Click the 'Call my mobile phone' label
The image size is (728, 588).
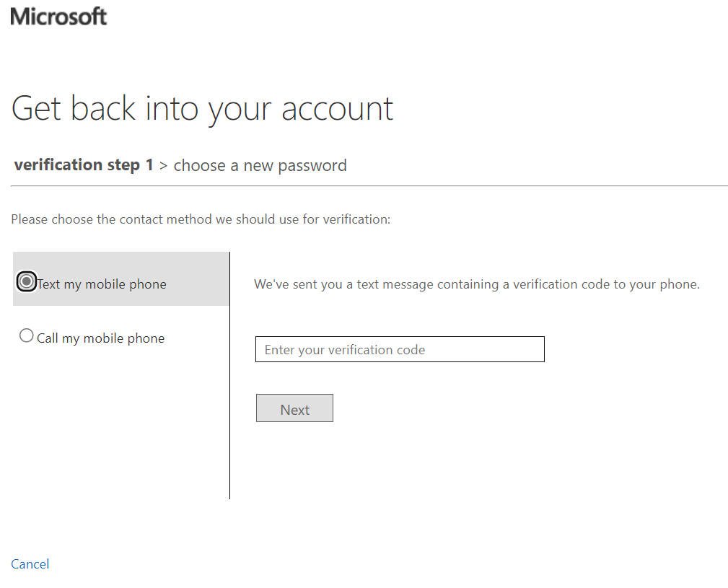point(101,338)
